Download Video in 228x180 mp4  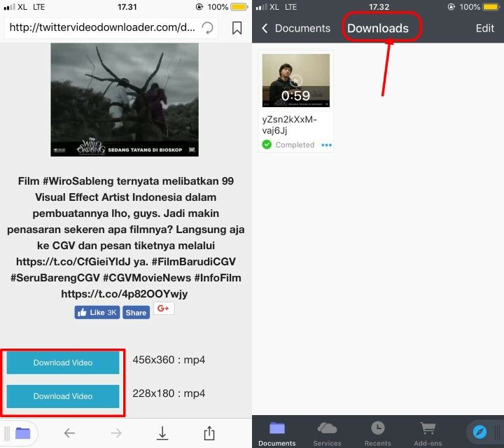[x=63, y=396]
